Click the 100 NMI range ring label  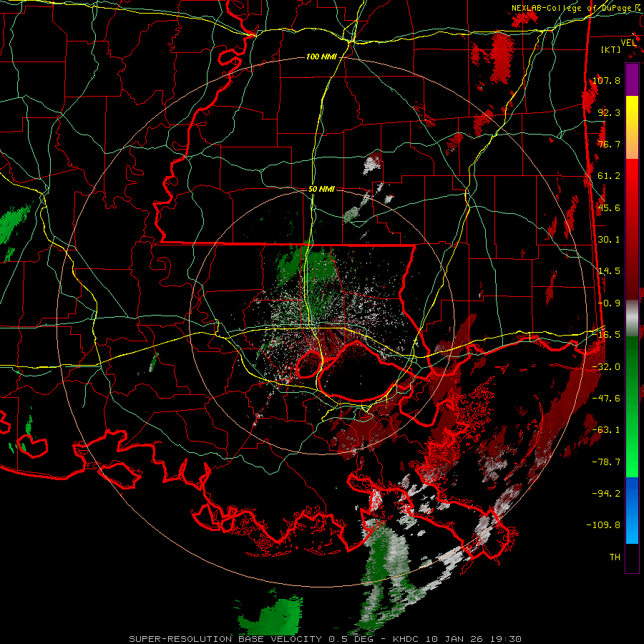pos(321,57)
